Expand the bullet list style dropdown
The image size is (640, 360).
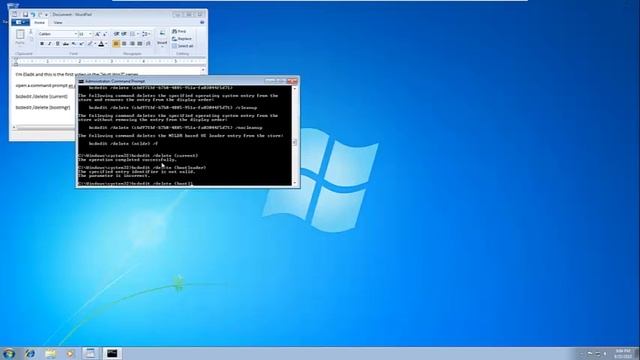pos(138,34)
